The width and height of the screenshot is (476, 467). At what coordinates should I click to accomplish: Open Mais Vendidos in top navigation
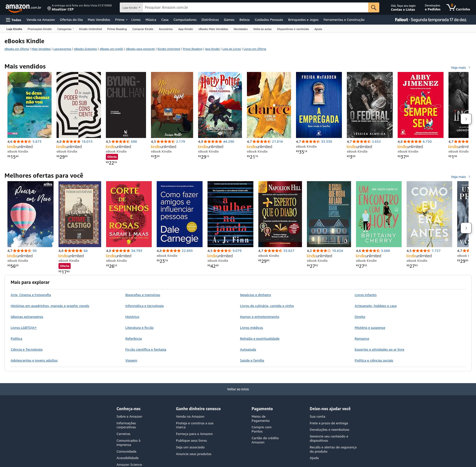[99, 20]
